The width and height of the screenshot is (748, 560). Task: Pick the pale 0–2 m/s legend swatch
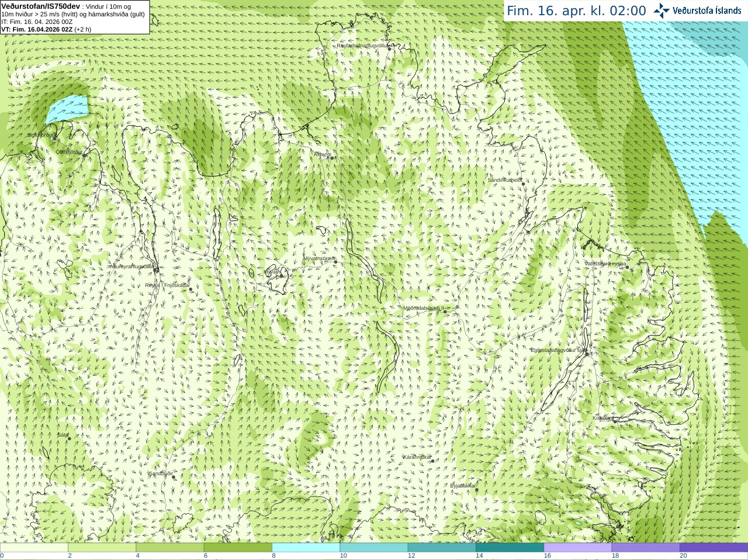[34, 548]
